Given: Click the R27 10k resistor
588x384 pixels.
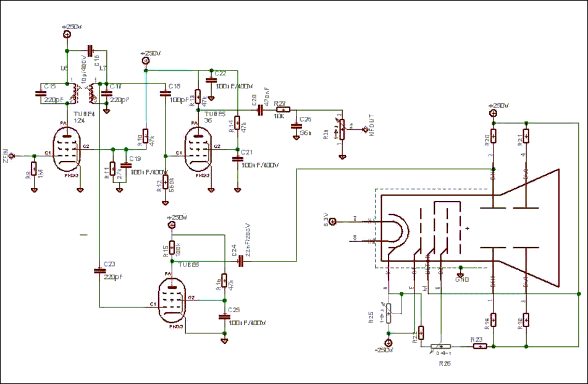Looking at the screenshot, I should (283, 110).
